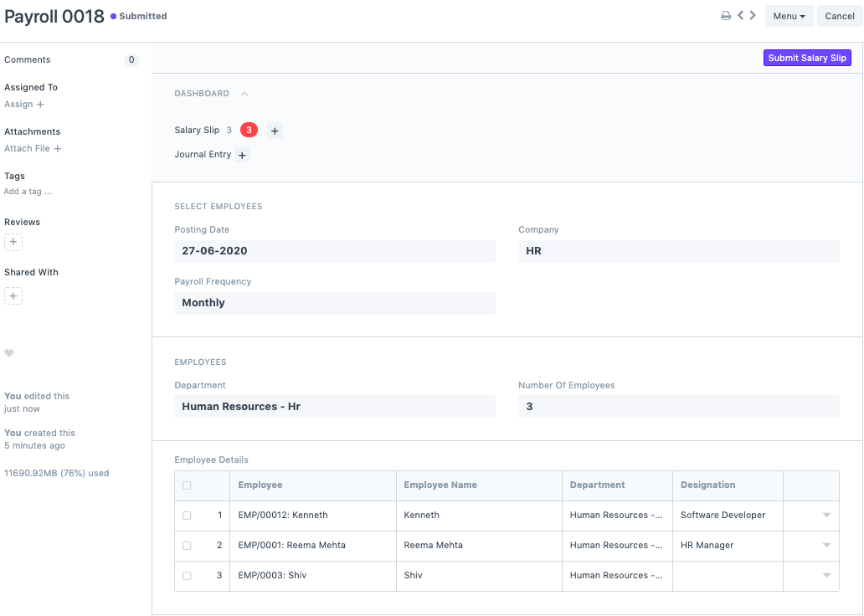This screenshot has width=864, height=616.
Task: Select the Shiv row checkbox
Action: point(187,576)
